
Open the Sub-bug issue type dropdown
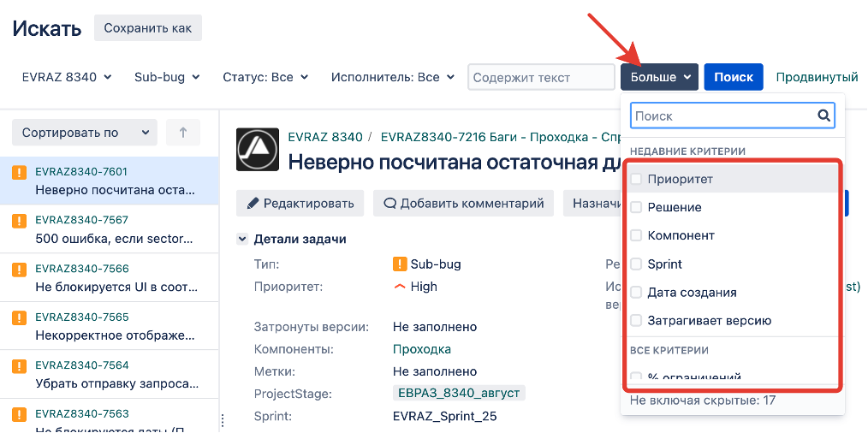(167, 77)
